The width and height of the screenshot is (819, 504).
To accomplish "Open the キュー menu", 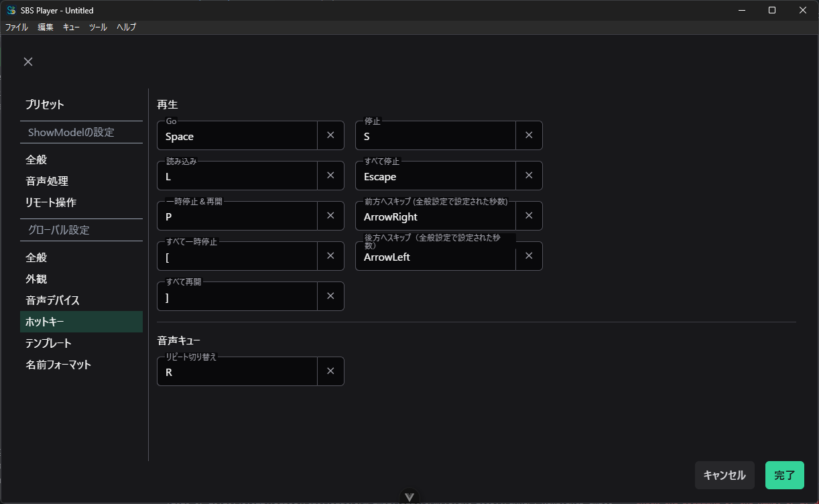I will tap(71, 27).
